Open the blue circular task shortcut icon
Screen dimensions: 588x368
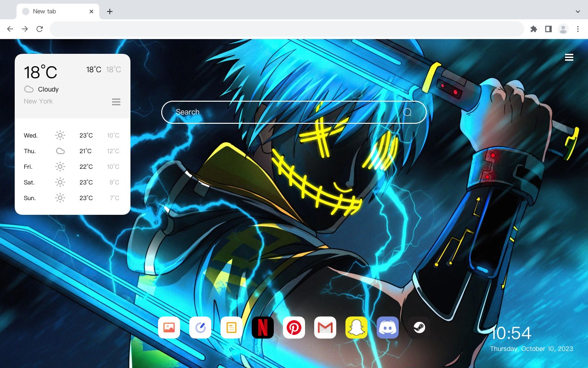[200, 328]
